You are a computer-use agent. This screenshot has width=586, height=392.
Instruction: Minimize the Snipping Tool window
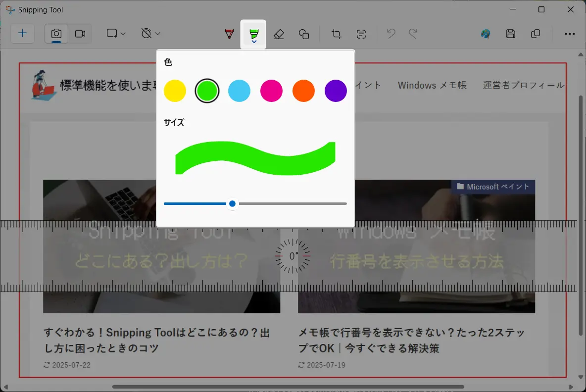(513, 10)
